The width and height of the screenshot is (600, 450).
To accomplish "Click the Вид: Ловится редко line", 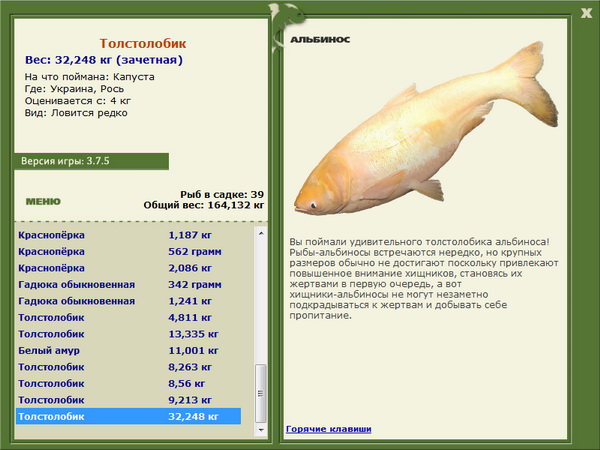I will click(76, 113).
